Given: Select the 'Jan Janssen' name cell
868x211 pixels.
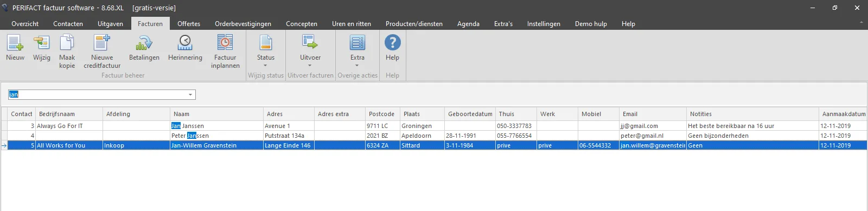Looking at the screenshot, I should (217, 126).
